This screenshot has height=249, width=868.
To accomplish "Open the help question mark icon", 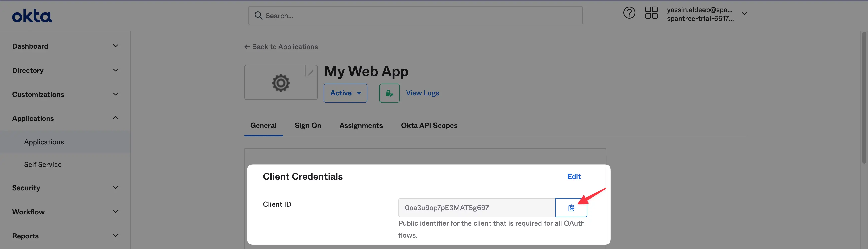I will (x=629, y=13).
